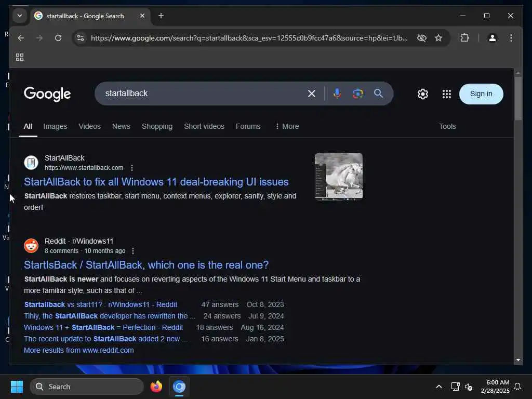Viewport: 532px width, 399px height.
Task: Click the https://www.startallback.com URL text
Action: click(84, 168)
